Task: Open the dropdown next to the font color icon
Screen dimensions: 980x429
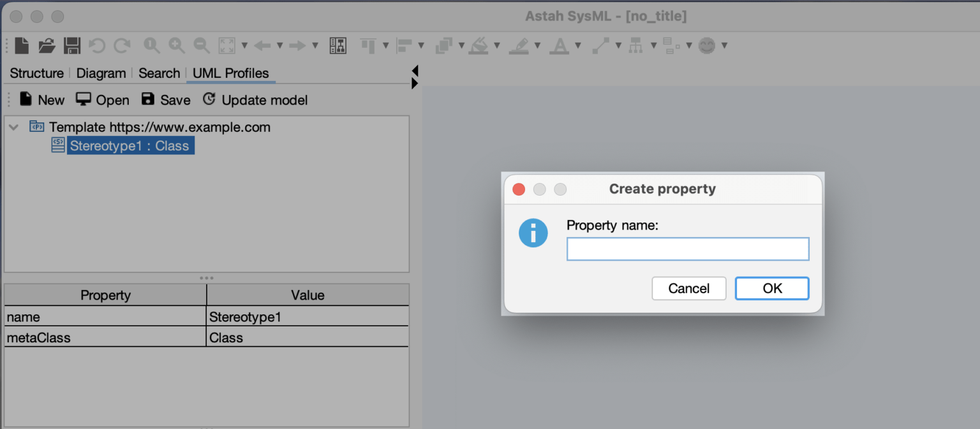Action: pos(577,45)
